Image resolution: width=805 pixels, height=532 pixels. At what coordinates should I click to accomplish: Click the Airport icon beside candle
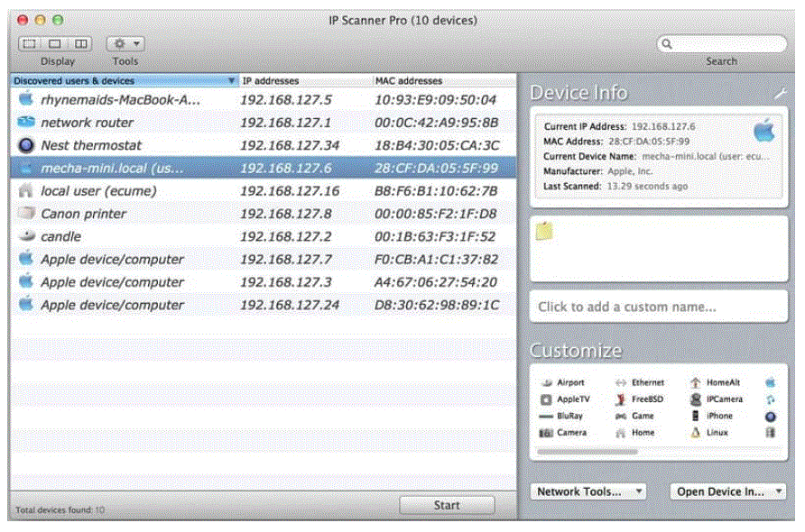coord(27,235)
